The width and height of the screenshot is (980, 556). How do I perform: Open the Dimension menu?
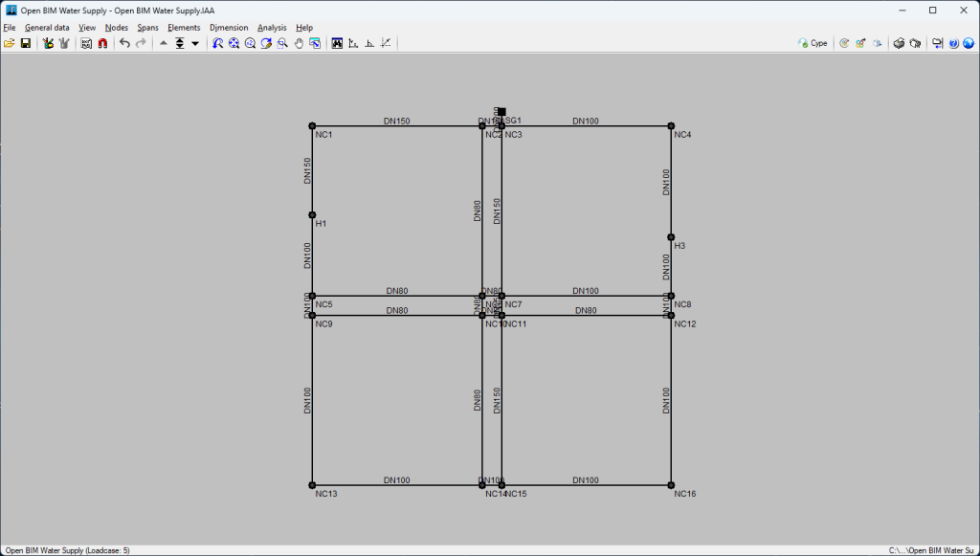click(229, 28)
